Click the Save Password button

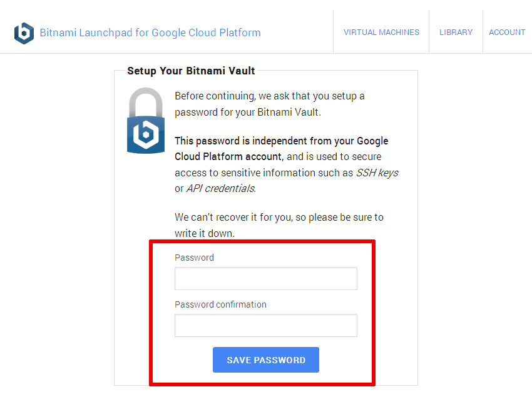click(266, 359)
